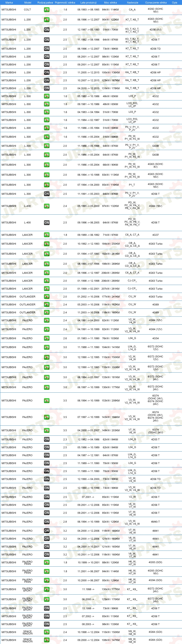Click the body code CA_A
Screen dimensions: 182x644
132,10
